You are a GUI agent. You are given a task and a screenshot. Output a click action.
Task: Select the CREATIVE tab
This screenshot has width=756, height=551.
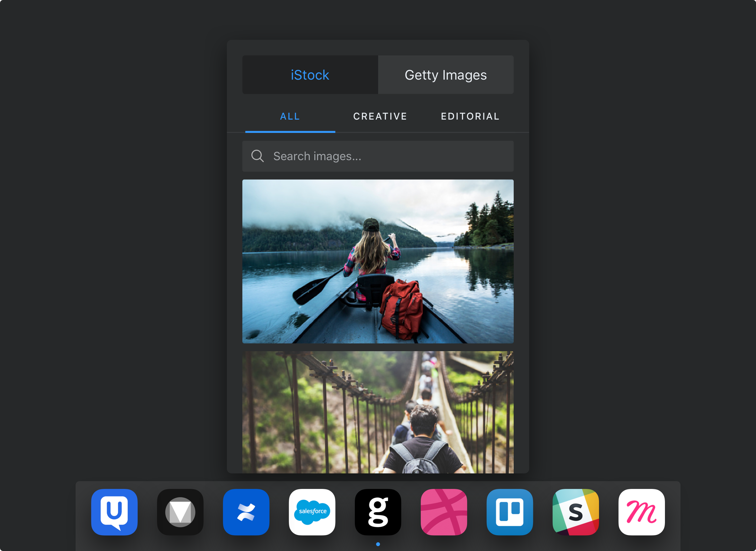tap(380, 116)
